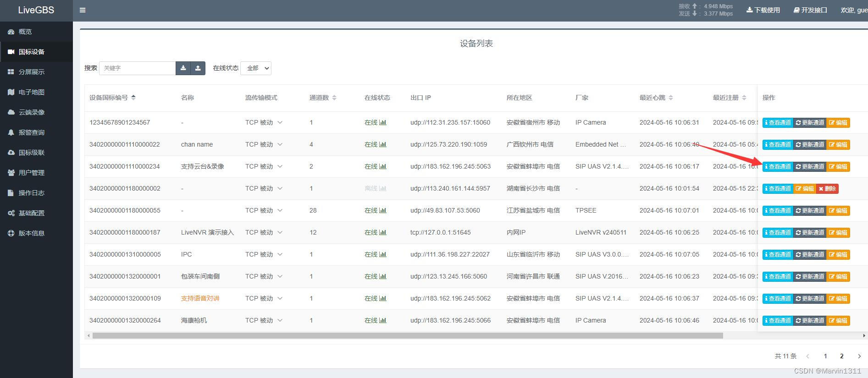Viewport: 868px width, 378px height.
Task: Click the horizontal table scrollbar
Action: 408,336
